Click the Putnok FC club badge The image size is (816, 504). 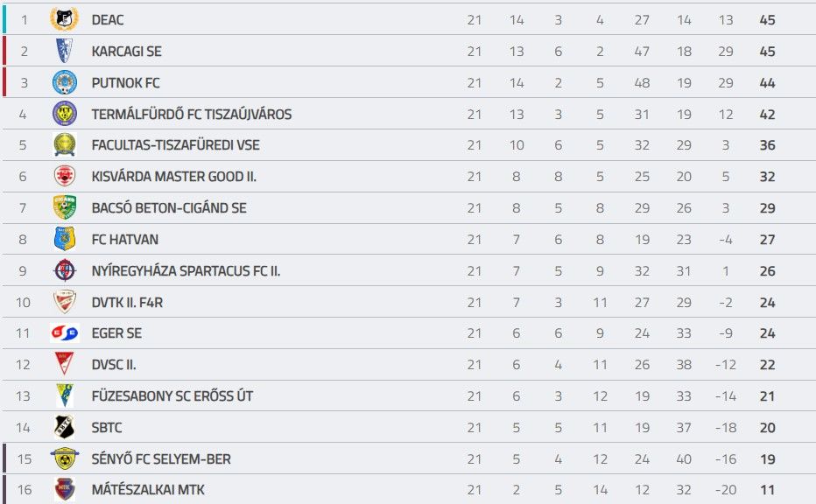pos(64,82)
